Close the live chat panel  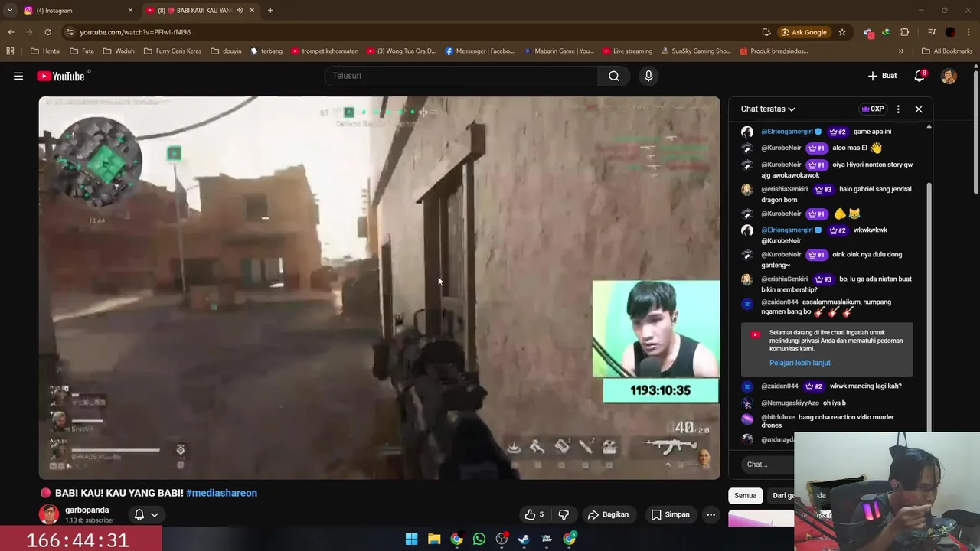click(x=919, y=109)
